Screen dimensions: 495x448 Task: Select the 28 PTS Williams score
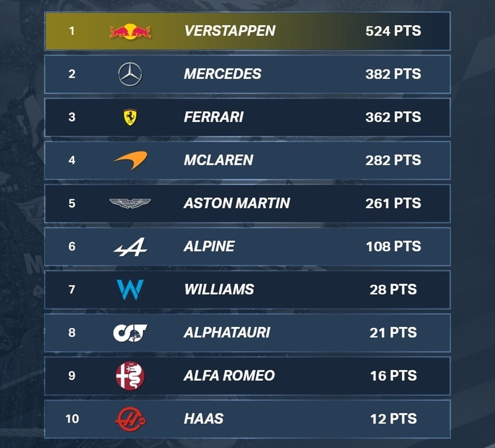[x=393, y=290]
